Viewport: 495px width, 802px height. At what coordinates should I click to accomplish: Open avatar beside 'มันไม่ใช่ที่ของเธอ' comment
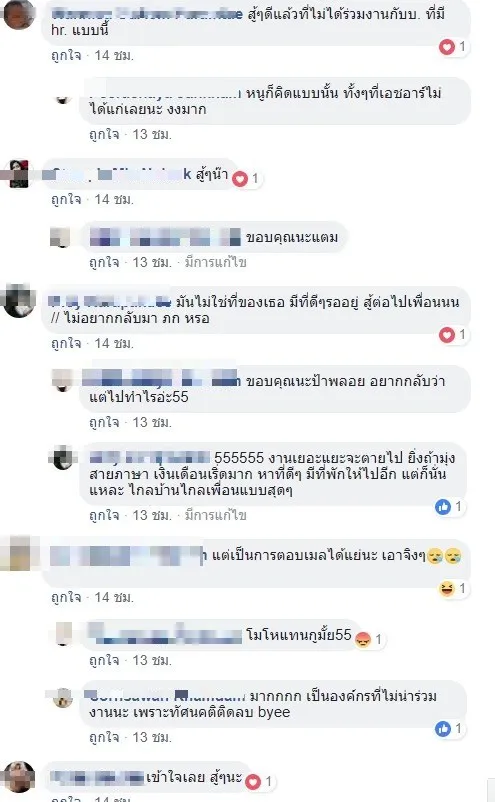[19, 302]
